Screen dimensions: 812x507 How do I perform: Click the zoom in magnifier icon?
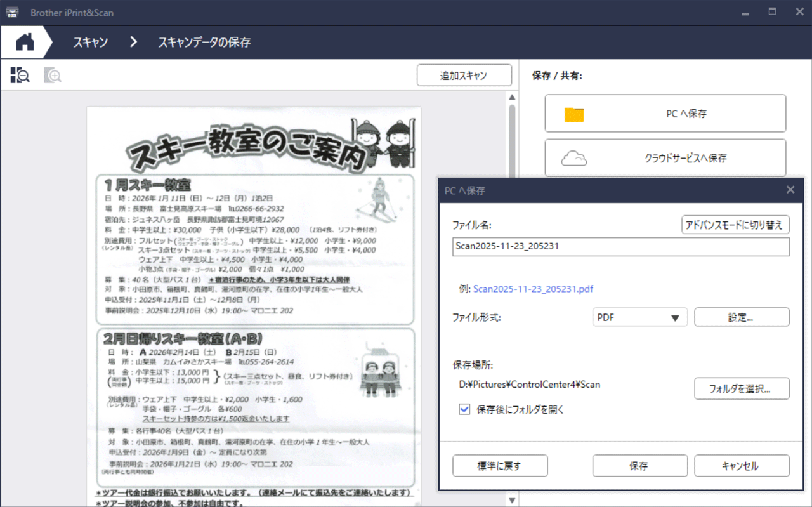click(53, 75)
